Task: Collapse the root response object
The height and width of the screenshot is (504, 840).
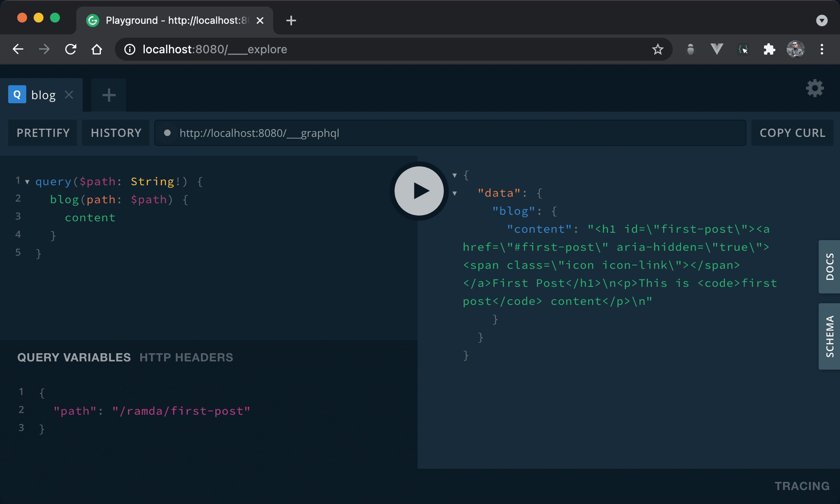Action: [454, 175]
